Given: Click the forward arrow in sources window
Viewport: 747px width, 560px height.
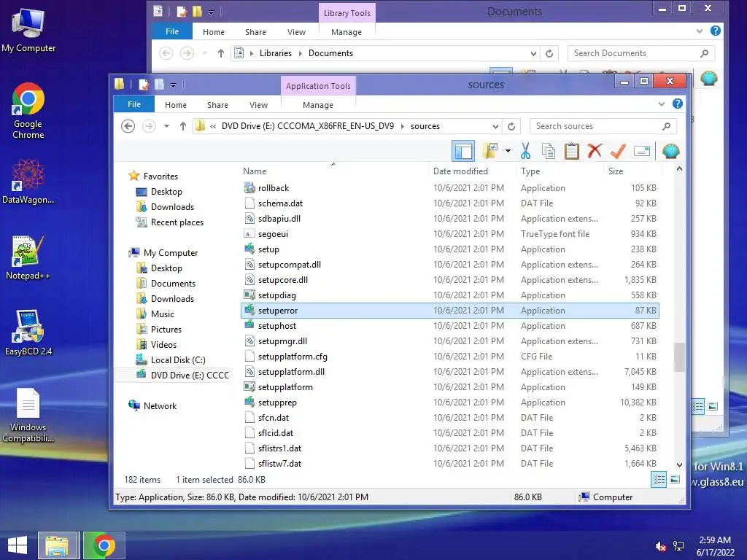Looking at the screenshot, I should [x=149, y=126].
